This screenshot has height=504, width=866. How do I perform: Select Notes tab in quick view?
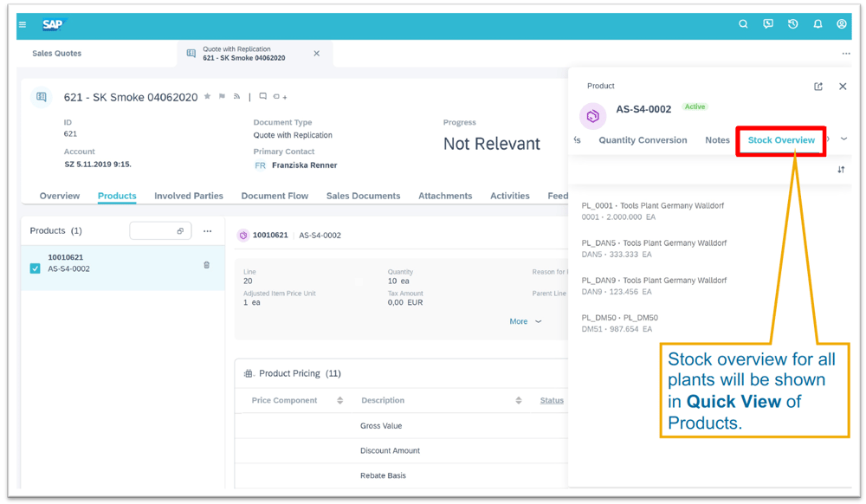pyautogui.click(x=717, y=140)
